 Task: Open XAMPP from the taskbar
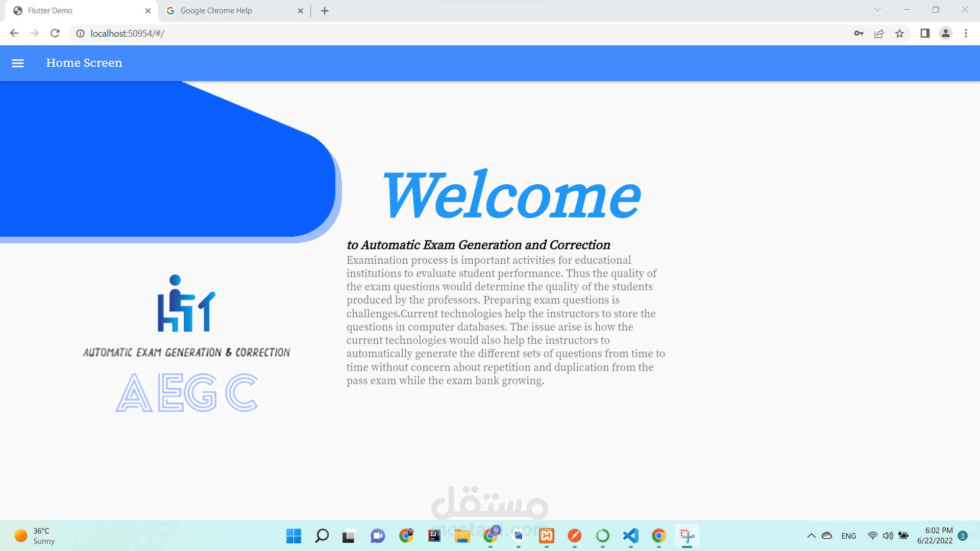pyautogui.click(x=547, y=536)
